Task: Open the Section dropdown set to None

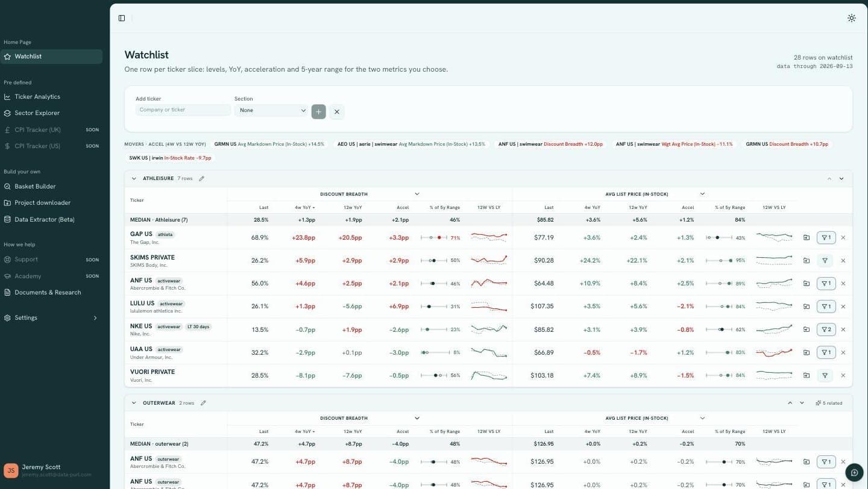Action: (x=271, y=111)
